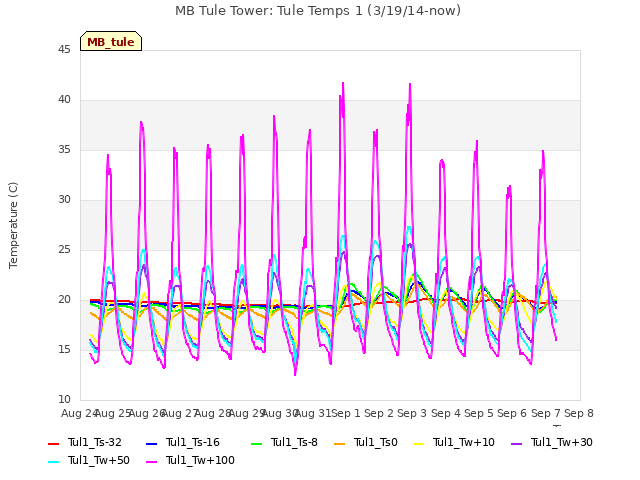Select the Tul1_Ts0 legend label
Image resolution: width=640 pixels, height=480 pixels.
(x=376, y=442)
